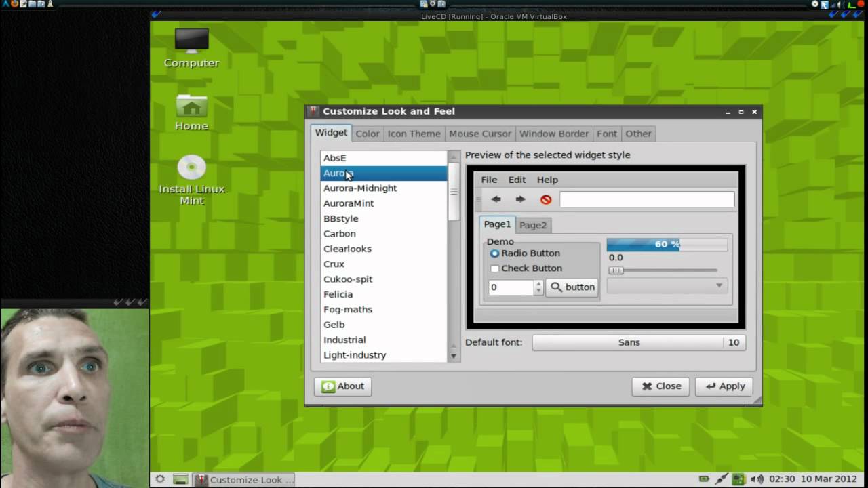Click the horizontal slider handle in the preview
Image resolution: width=868 pixels, height=488 pixels.
pyautogui.click(x=616, y=270)
